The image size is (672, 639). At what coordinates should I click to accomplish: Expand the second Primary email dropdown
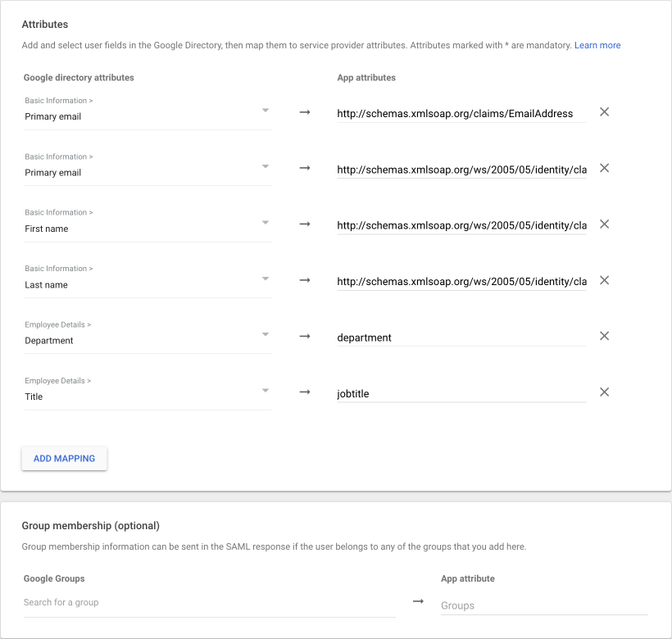point(148,172)
